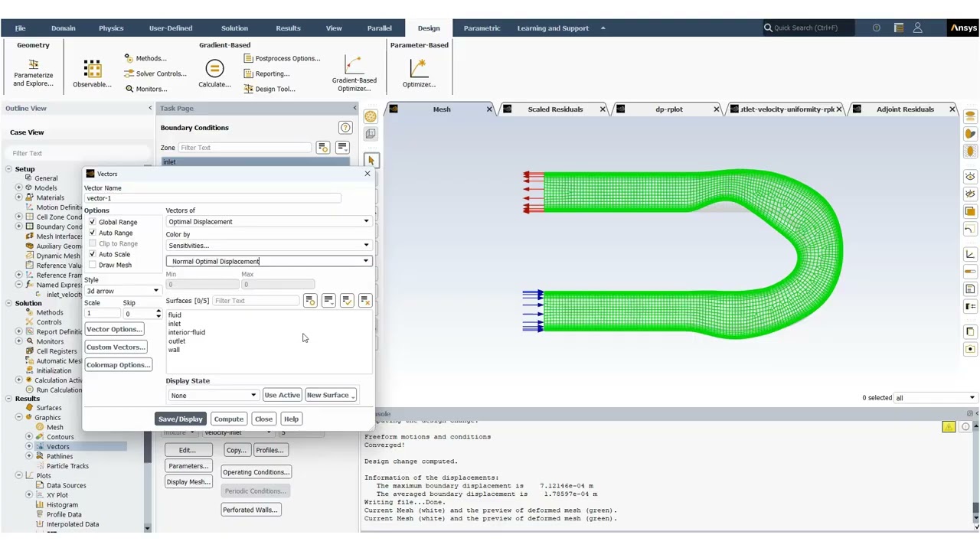Viewport: 980px width, 551px height.
Task: Click zone filter toggle-tree icon
Action: pyautogui.click(x=323, y=147)
